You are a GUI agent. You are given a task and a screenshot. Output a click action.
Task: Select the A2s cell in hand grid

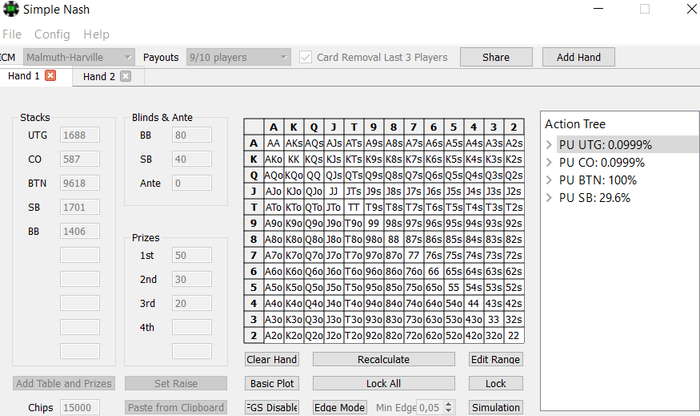pyautogui.click(x=514, y=143)
